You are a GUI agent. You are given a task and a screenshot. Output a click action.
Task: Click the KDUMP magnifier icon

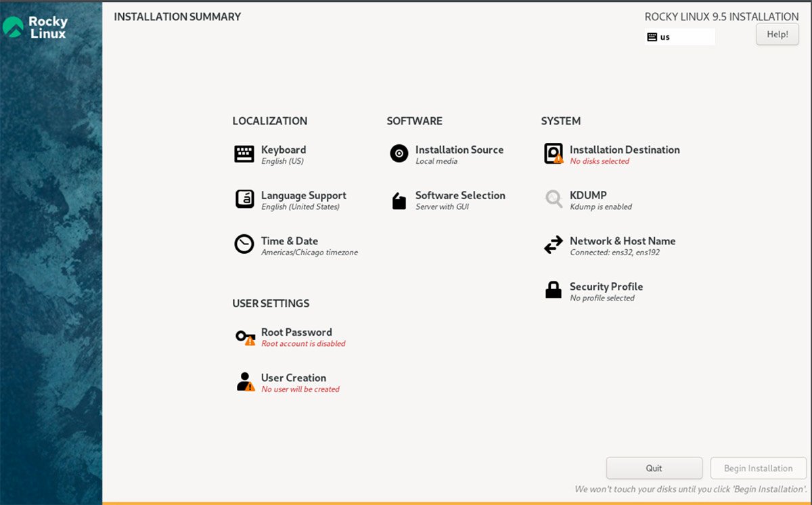[554, 200]
